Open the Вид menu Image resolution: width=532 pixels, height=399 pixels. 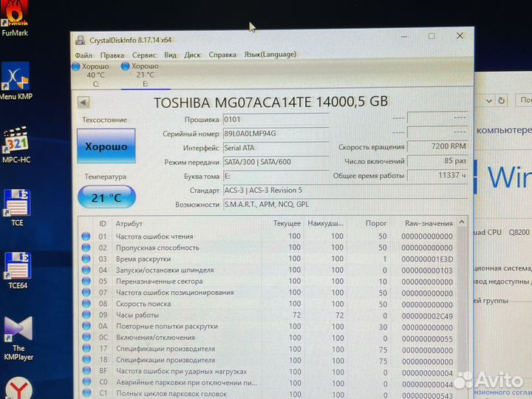coord(171,55)
